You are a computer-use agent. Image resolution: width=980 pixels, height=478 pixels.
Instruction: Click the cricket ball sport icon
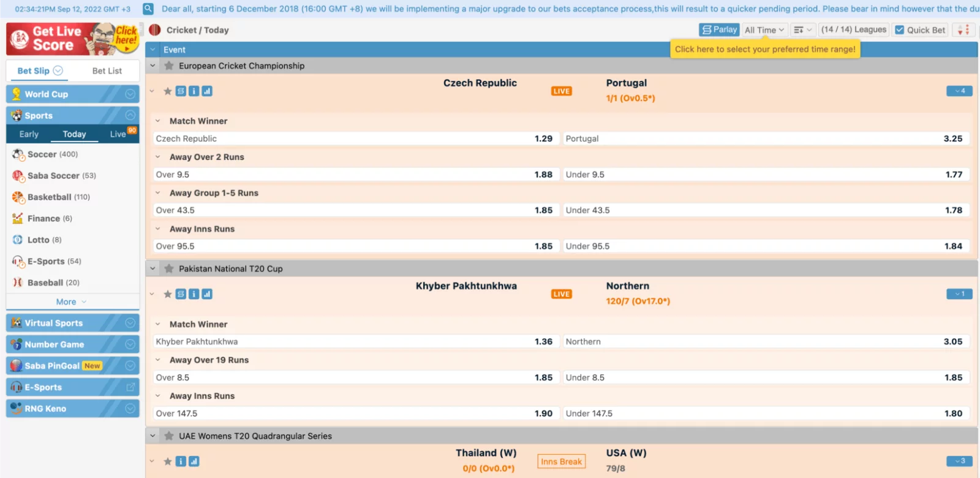(x=155, y=29)
